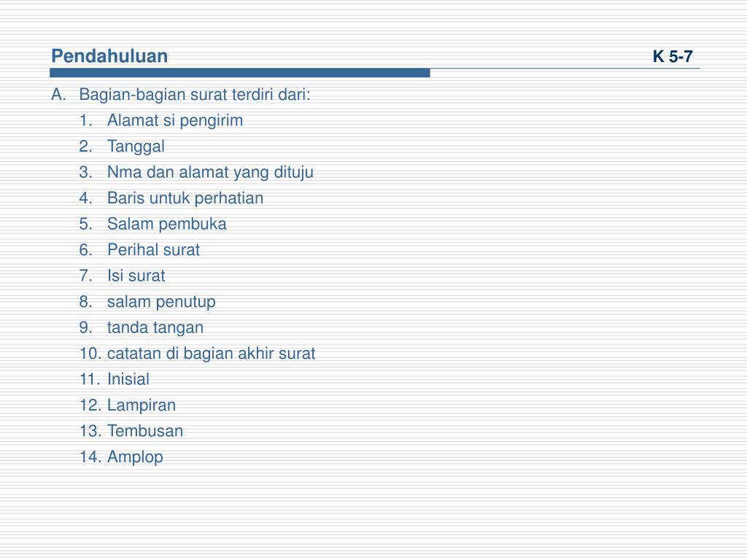Viewport: 747px width, 560px height.
Task: Select the salam penutup line
Action: pos(161,302)
